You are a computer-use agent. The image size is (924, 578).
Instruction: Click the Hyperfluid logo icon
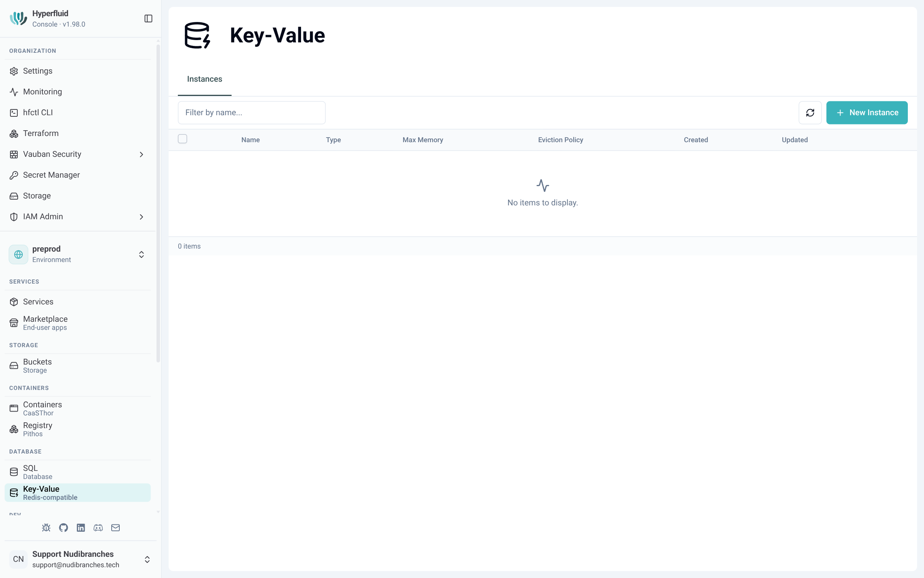[18, 18]
